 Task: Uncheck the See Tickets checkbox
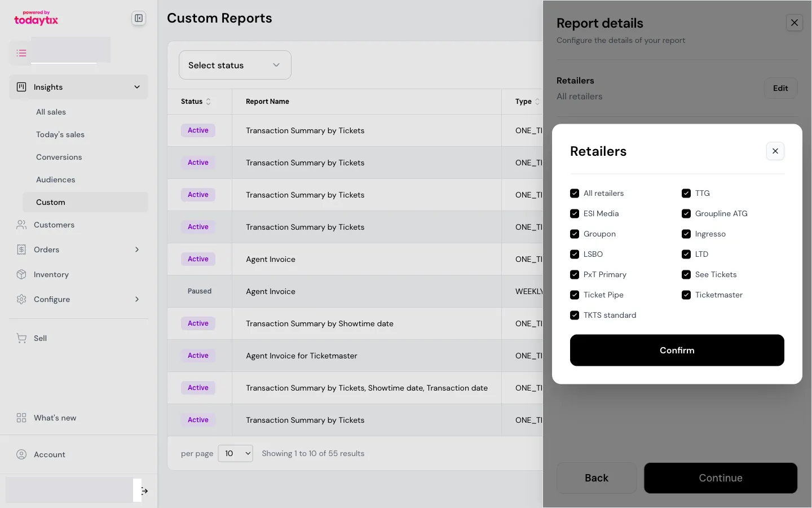[686, 274]
